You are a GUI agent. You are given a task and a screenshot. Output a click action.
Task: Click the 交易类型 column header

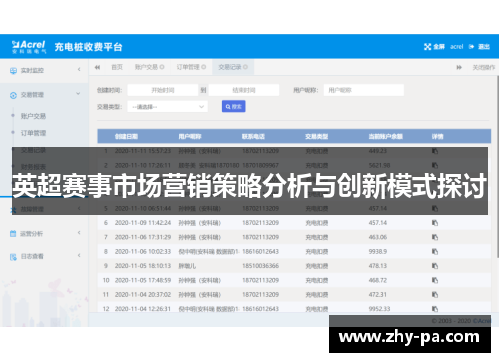(317, 136)
